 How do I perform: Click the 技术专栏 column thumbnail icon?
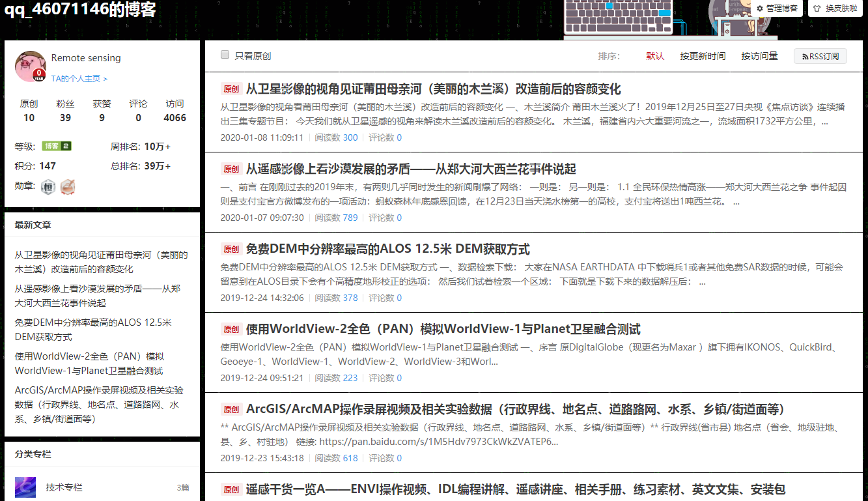(24, 487)
